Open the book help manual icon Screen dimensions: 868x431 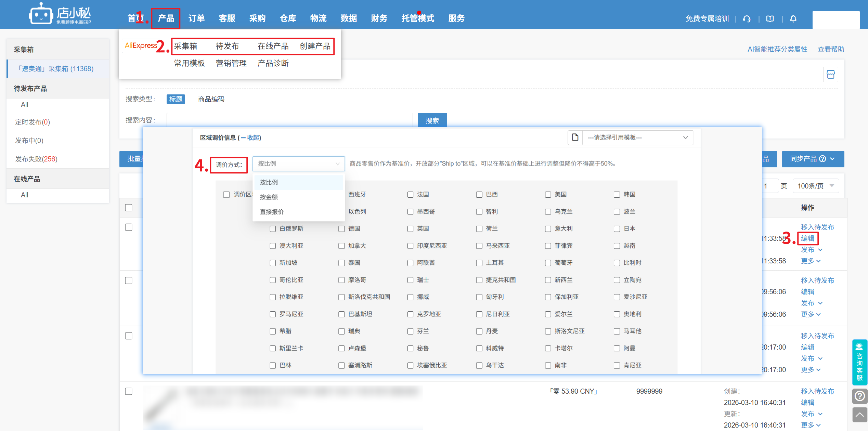click(770, 19)
